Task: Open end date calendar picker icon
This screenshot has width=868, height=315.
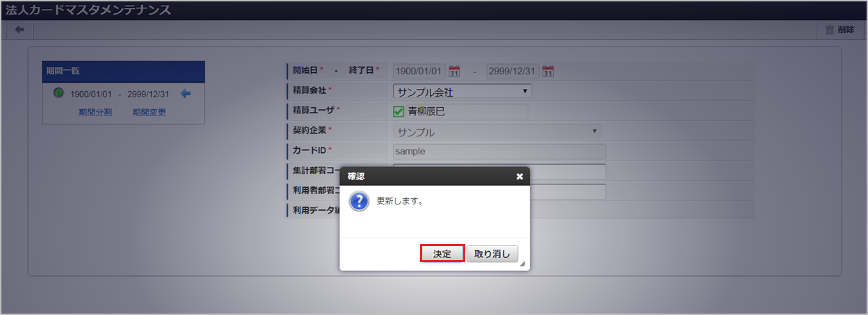Action: pos(548,71)
